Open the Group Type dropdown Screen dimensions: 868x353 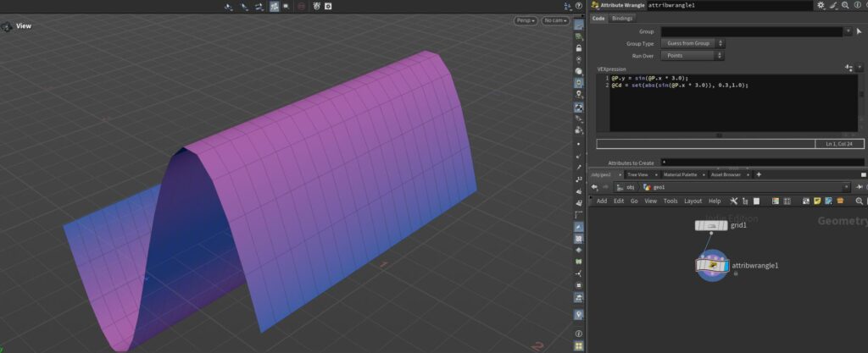(692, 43)
